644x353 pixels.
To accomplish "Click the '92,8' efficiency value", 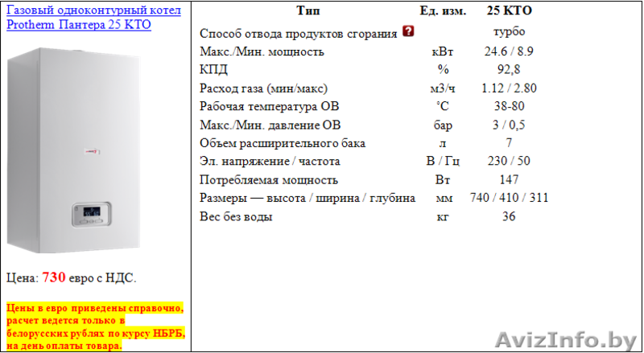I will tap(510, 70).
